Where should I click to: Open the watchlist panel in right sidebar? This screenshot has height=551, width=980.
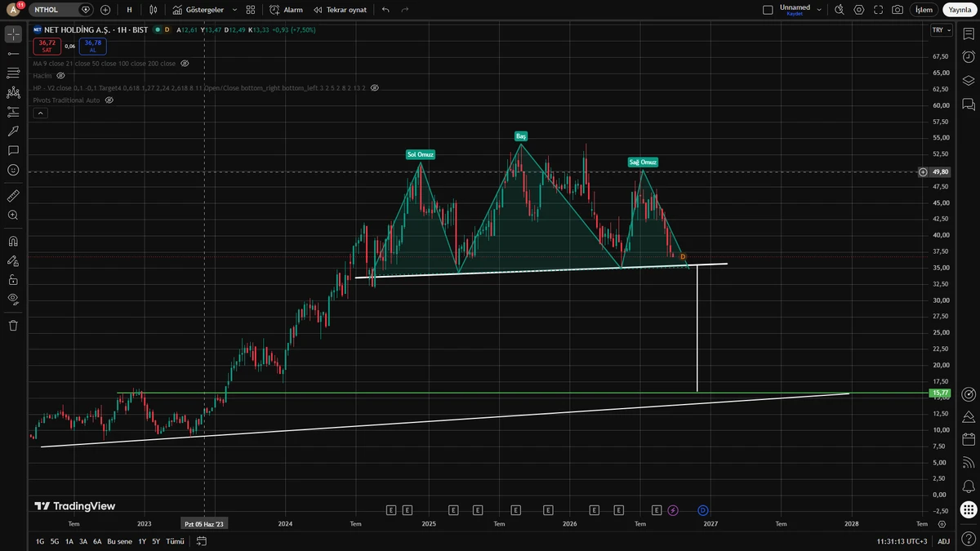[969, 33]
